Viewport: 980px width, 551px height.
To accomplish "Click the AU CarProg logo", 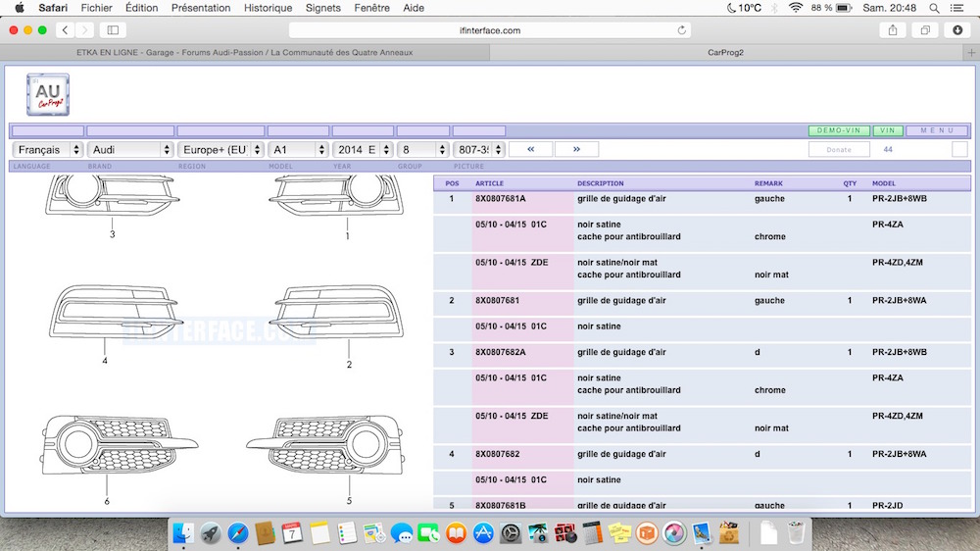I will [x=48, y=95].
